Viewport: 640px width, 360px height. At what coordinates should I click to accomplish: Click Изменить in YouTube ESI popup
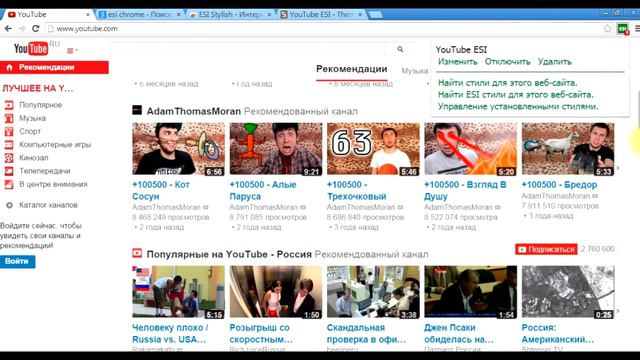coord(458,62)
